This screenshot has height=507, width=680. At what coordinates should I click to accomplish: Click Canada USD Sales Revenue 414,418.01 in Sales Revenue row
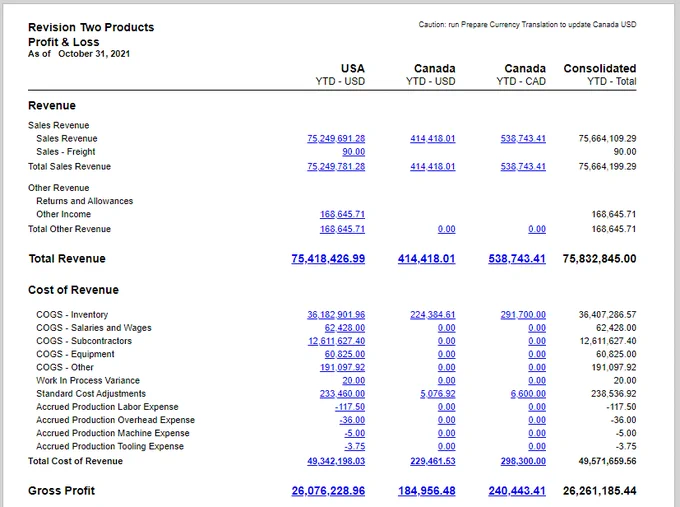tap(433, 138)
